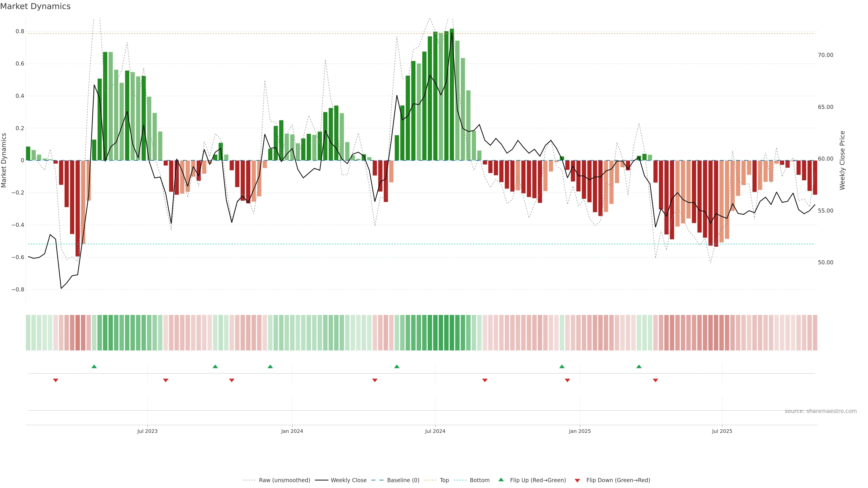The height and width of the screenshot is (488, 868).
Task: Click flip-down marker just right of Jul 2023 gridline
Action: pos(165,380)
